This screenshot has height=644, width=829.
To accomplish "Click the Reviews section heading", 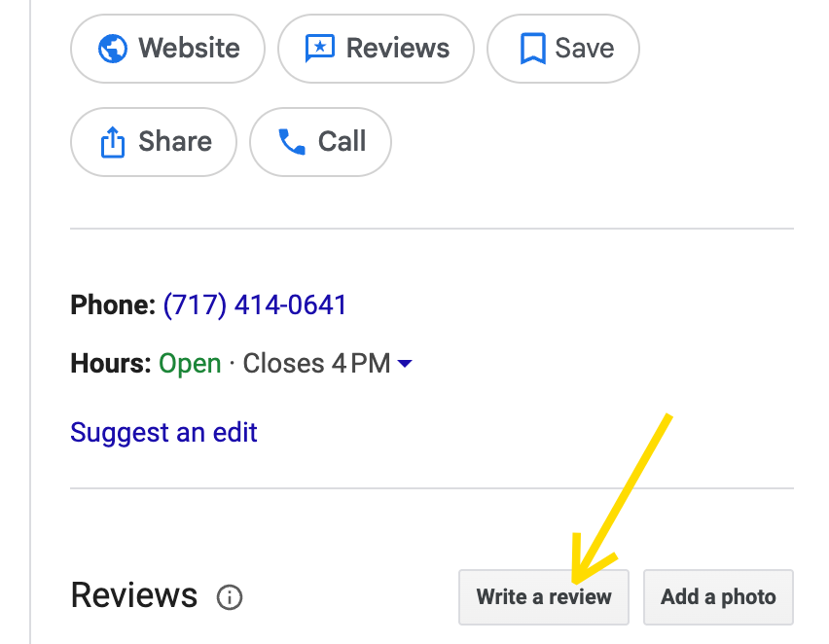I will click(x=133, y=595).
